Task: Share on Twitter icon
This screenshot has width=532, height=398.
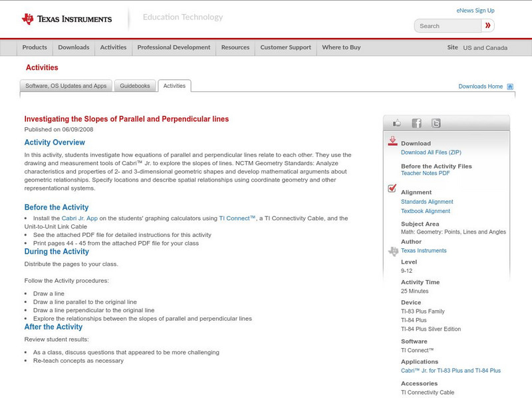Action: coord(436,123)
